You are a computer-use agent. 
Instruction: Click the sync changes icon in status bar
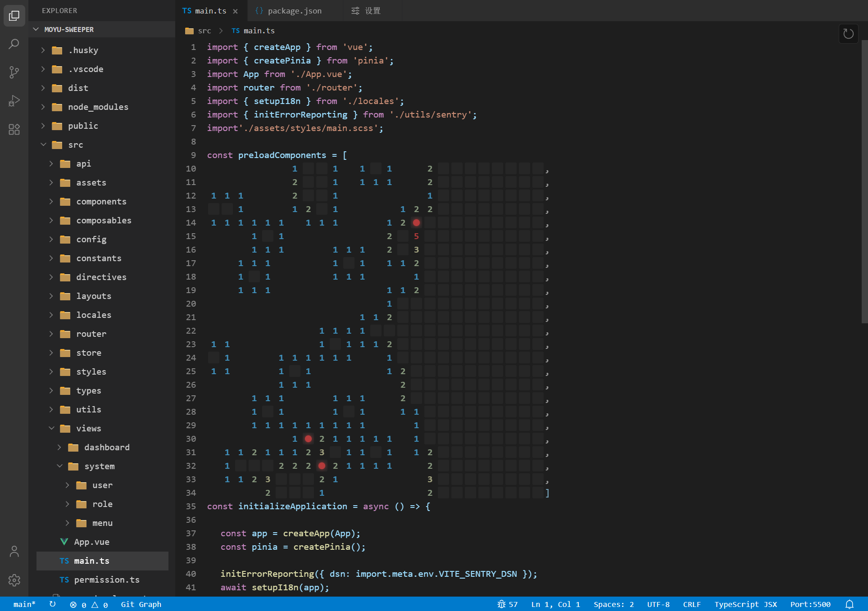pos(53,604)
